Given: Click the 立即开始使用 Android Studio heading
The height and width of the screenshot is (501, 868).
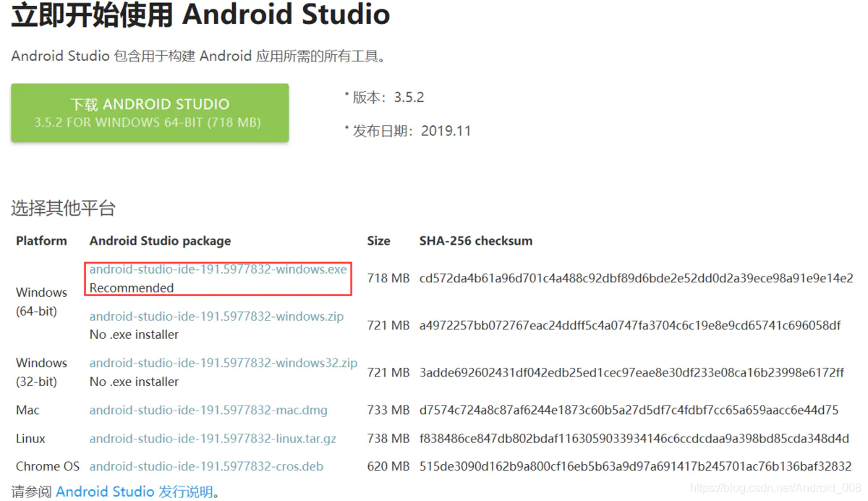Looking at the screenshot, I should pyautogui.click(x=200, y=14).
